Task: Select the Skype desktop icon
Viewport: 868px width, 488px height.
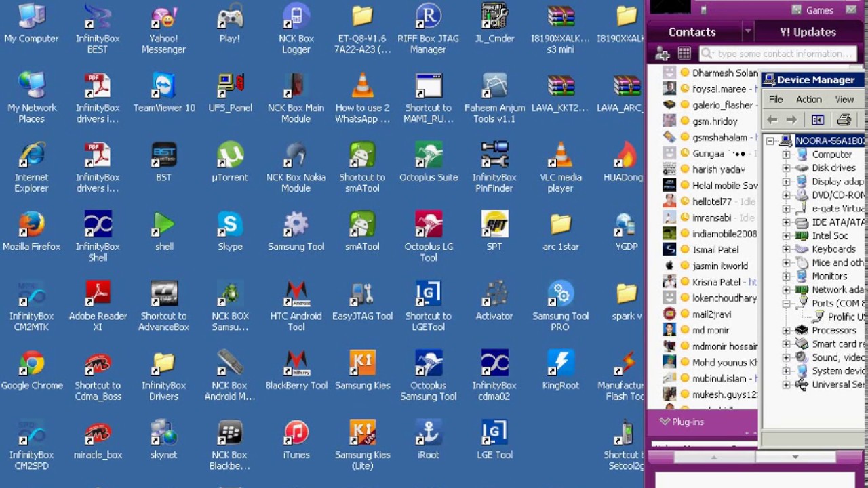Action: pyautogui.click(x=230, y=230)
